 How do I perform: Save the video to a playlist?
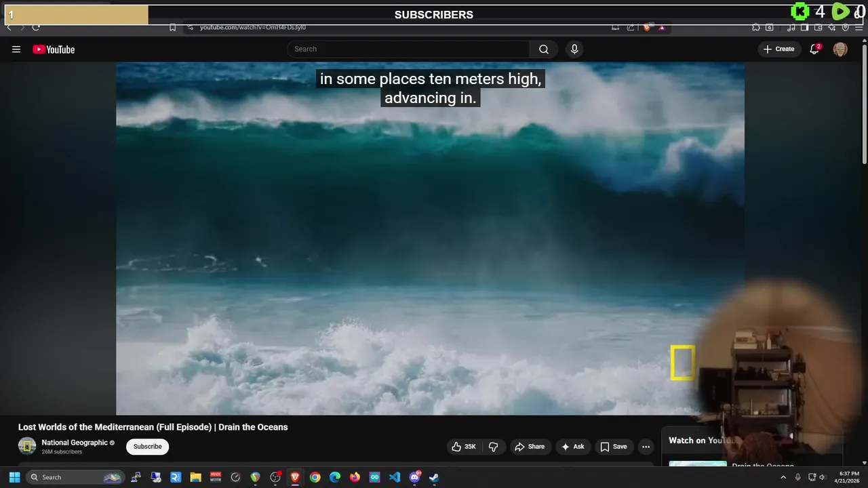point(613,447)
